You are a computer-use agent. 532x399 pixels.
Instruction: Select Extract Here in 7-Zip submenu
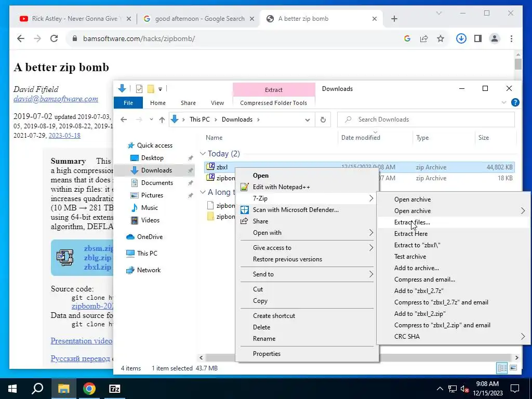[454, 234]
